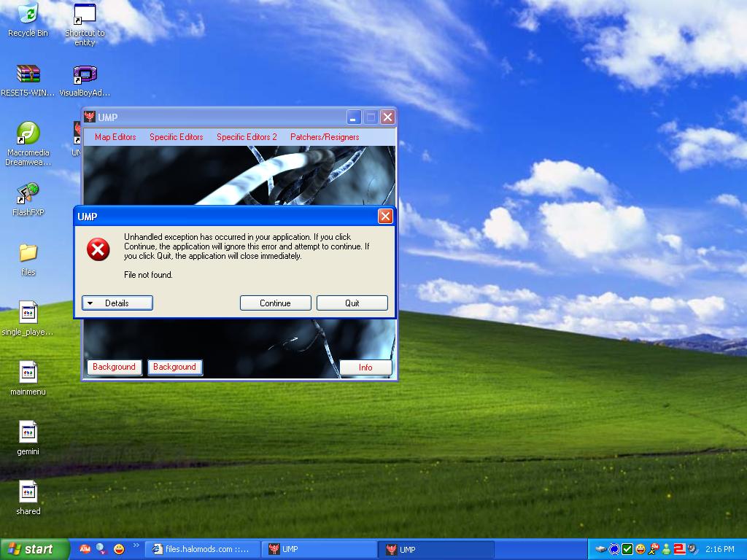
Task: Open the Specific Editors menu
Action: pyautogui.click(x=177, y=137)
